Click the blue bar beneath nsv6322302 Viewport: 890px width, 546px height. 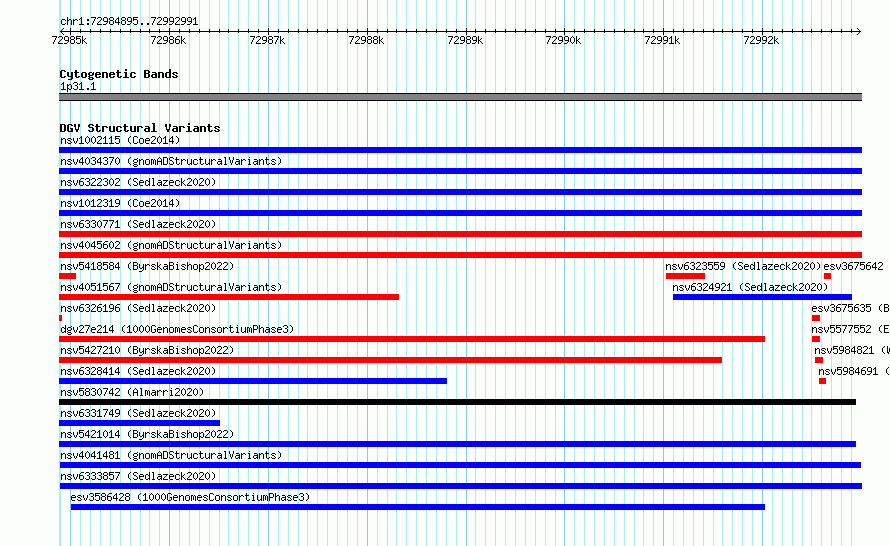460,192
